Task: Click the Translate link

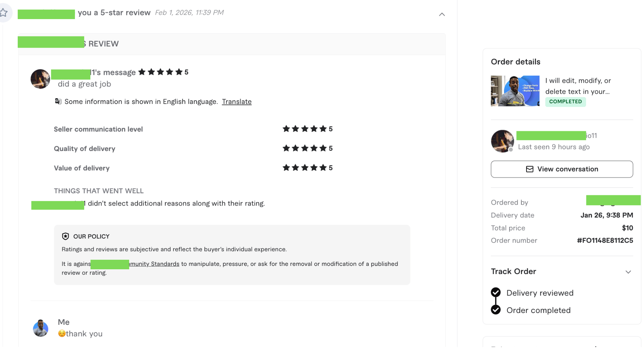Action: click(236, 102)
